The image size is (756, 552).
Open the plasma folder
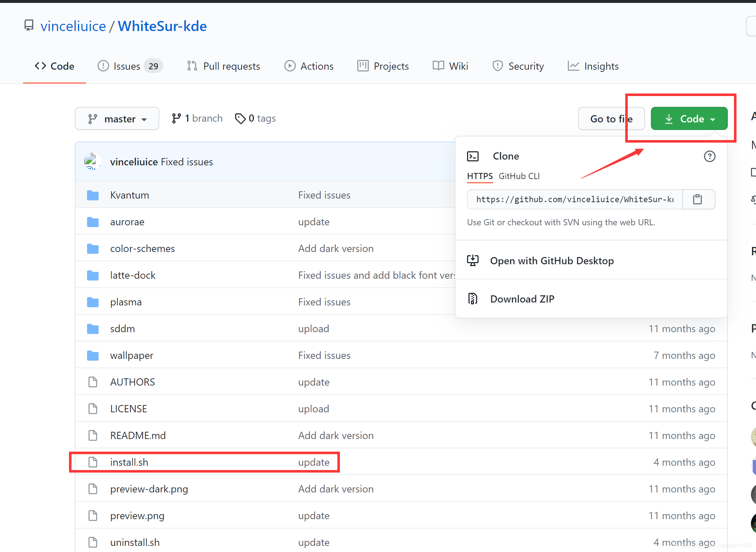(126, 302)
